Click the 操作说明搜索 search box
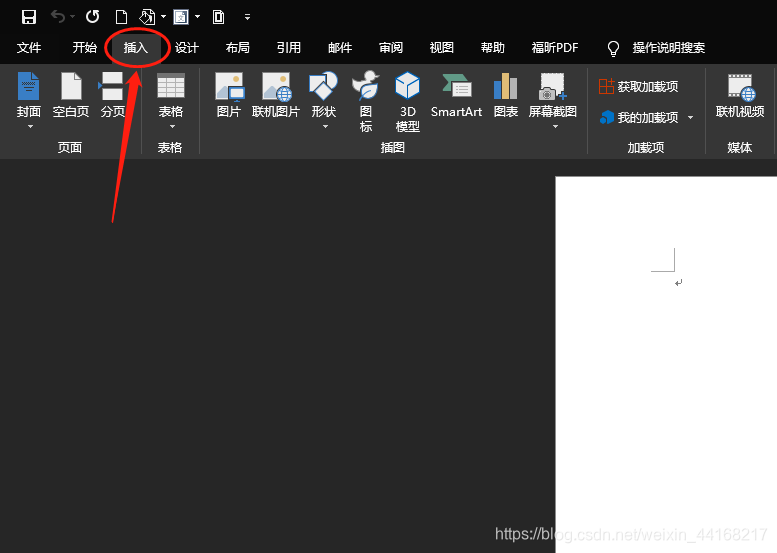Viewport: 777px width, 553px height. coord(668,48)
